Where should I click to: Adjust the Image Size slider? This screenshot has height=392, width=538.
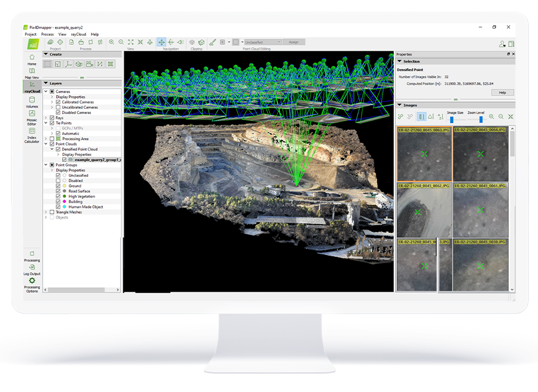pos(452,120)
